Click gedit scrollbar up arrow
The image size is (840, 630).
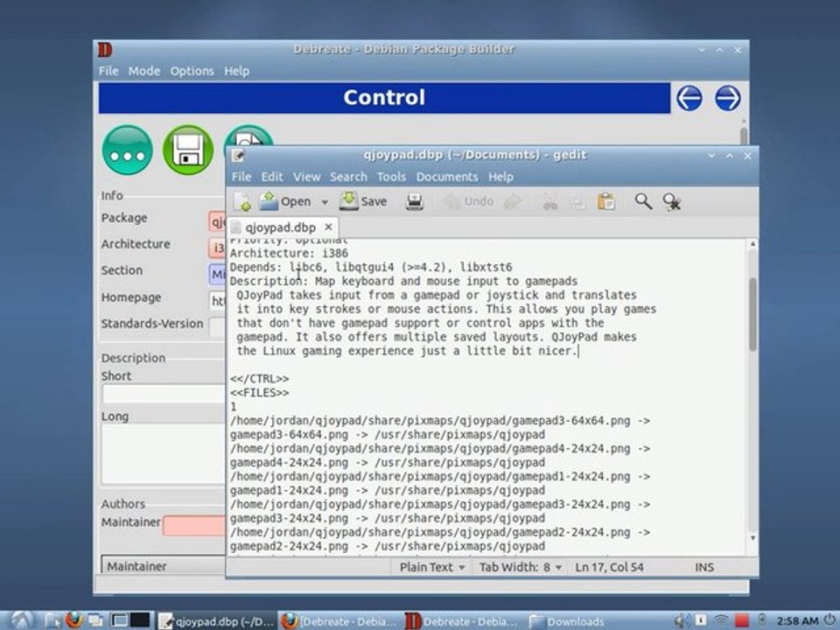coord(752,244)
